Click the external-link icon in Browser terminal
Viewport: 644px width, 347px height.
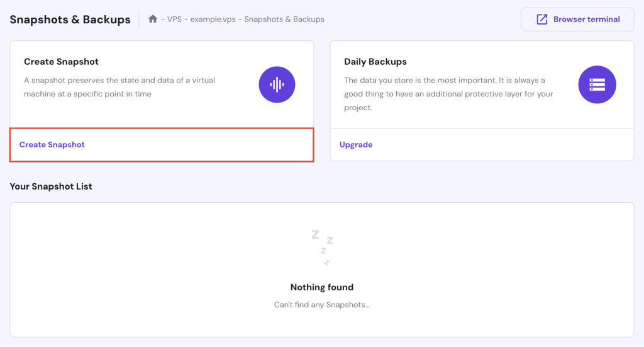pyautogui.click(x=541, y=20)
